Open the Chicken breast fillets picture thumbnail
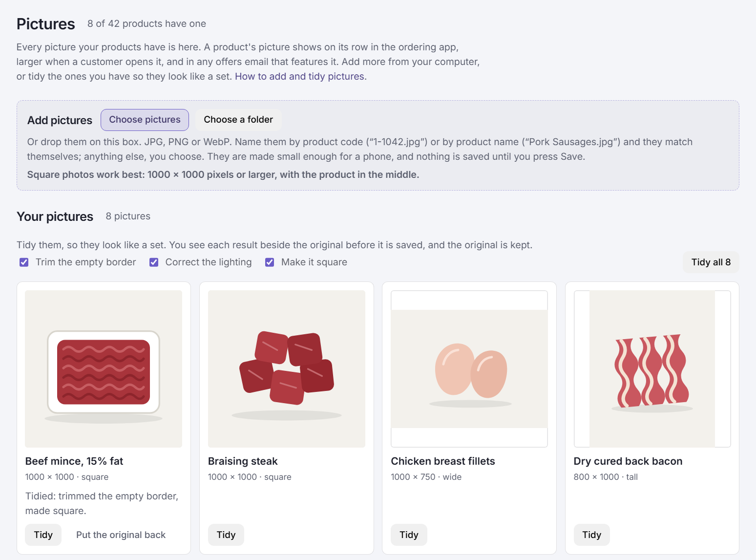Viewport: 756px width, 560px height. [x=469, y=369]
